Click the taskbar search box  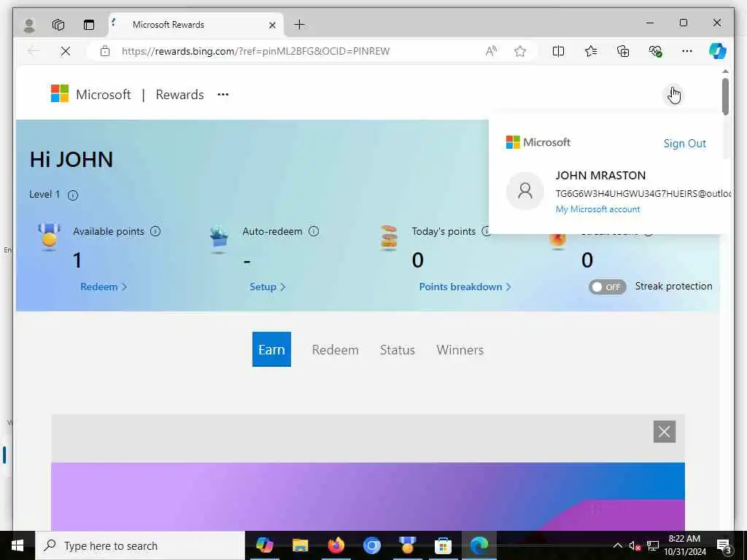(x=140, y=545)
